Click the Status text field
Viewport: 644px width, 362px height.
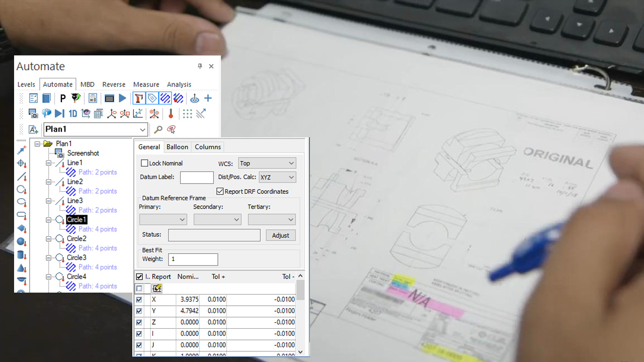click(214, 235)
